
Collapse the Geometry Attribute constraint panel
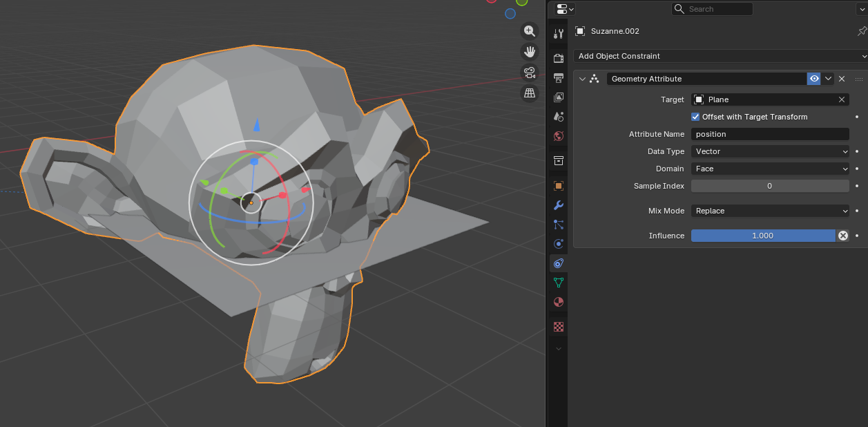coord(582,79)
